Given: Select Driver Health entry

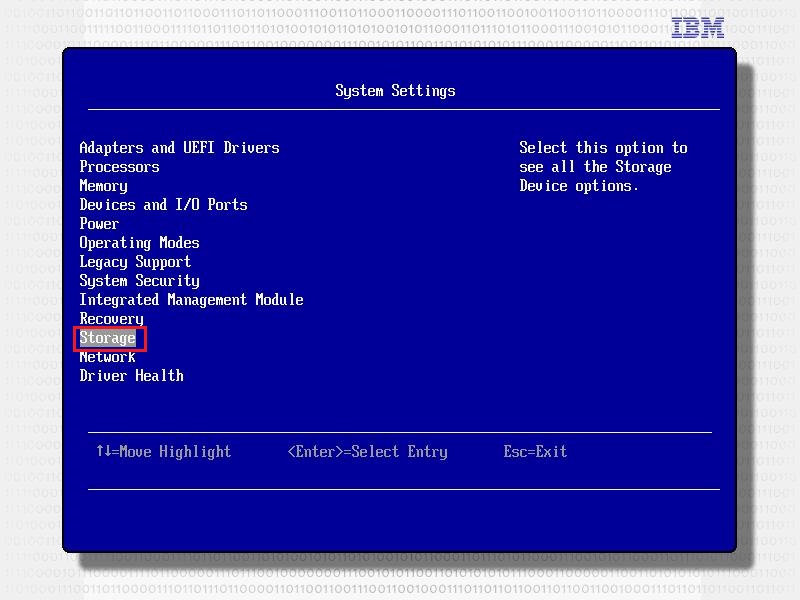Looking at the screenshot, I should pos(131,376).
